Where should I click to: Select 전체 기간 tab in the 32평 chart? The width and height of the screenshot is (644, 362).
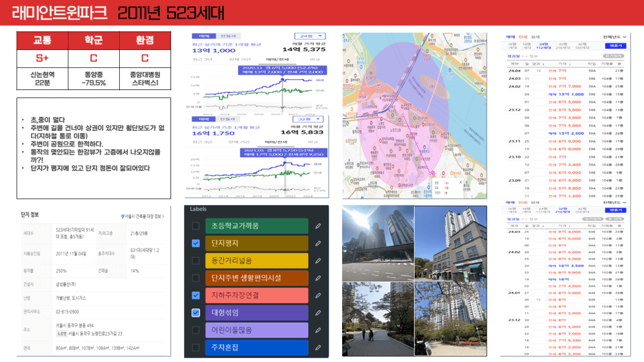[x=239, y=142]
